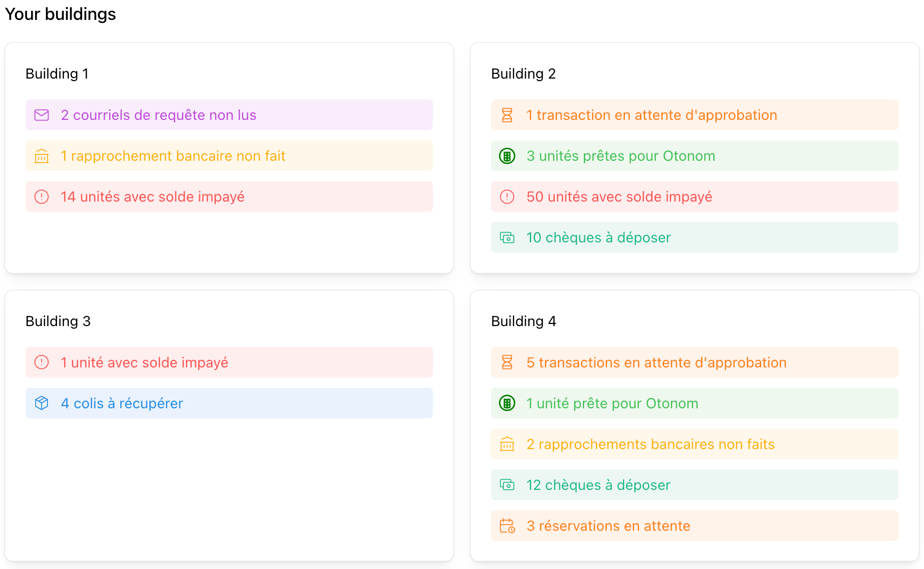Screen dimensions: 924x569
Task: View 4 colis à récupérer
Action: coord(122,404)
